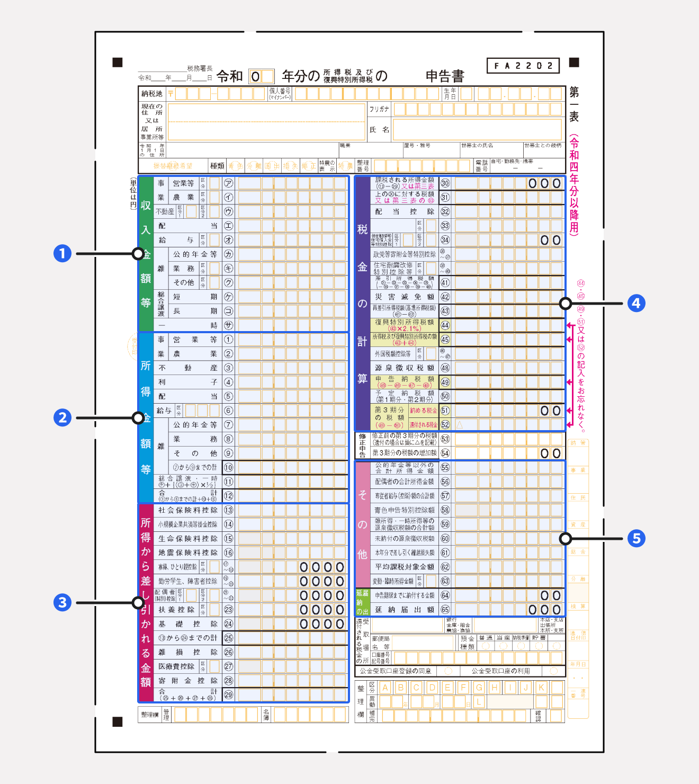Click the 社会保険料控除 ⑬ amount field

click(293, 510)
